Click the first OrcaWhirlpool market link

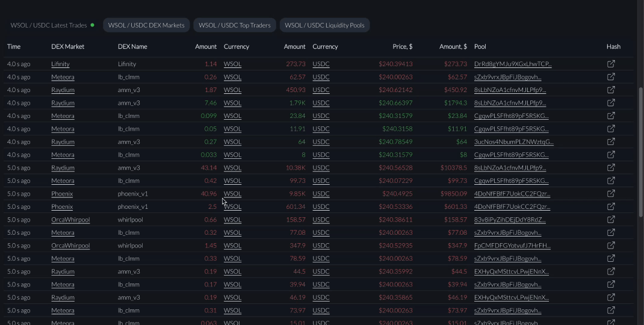click(70, 220)
